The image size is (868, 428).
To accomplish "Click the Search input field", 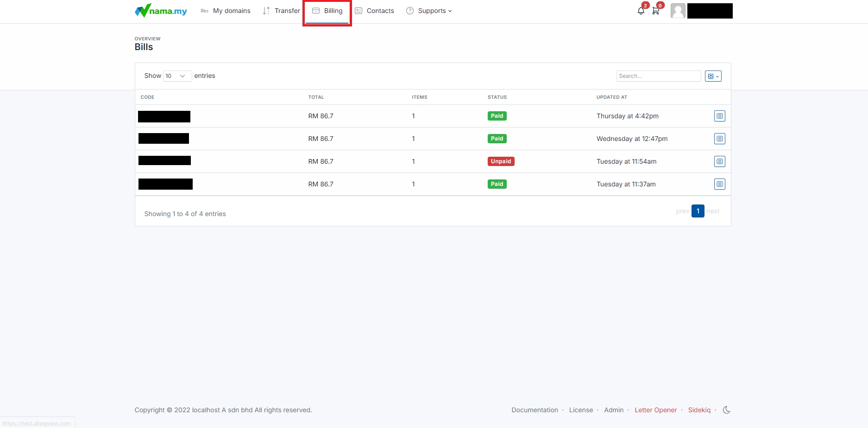I will (658, 76).
